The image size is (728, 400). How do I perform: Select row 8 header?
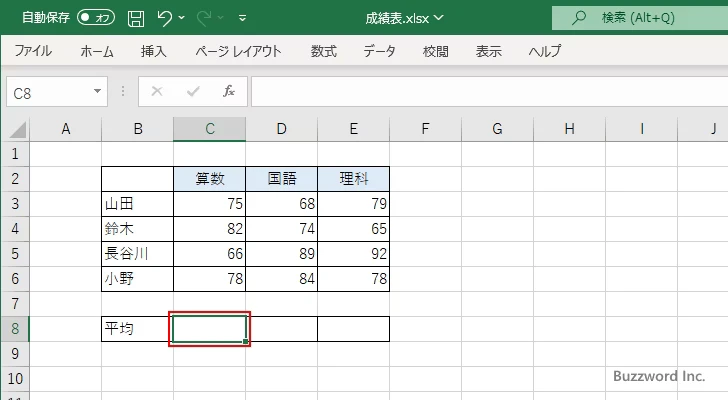point(15,329)
